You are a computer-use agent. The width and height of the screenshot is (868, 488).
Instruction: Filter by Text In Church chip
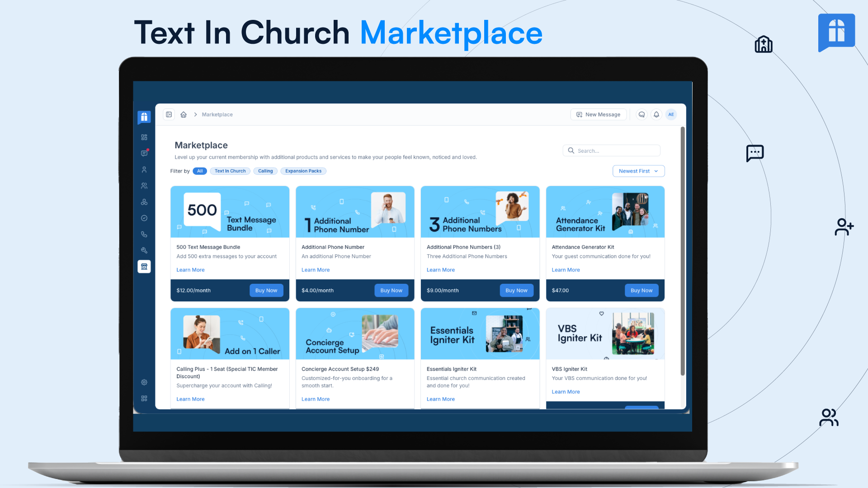click(230, 171)
